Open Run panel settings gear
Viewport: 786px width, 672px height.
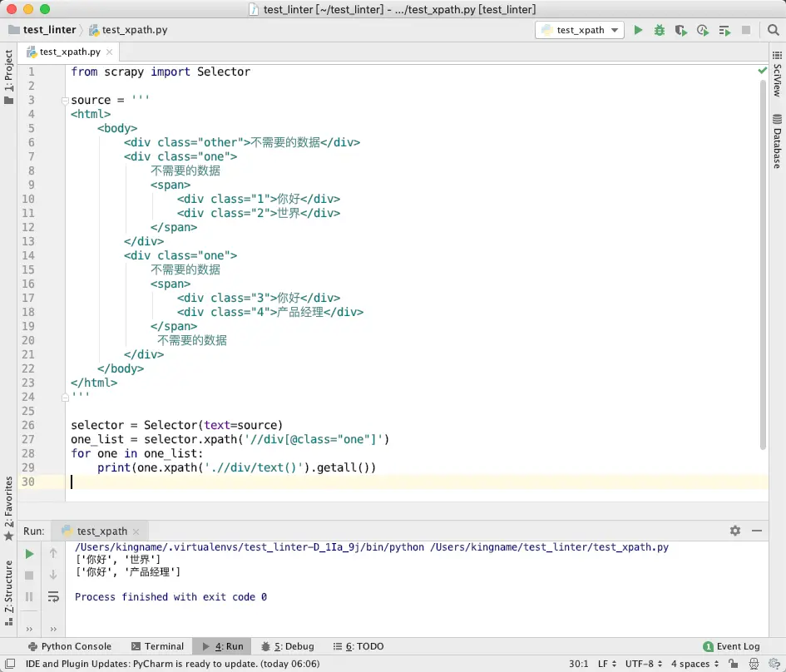[x=735, y=531]
